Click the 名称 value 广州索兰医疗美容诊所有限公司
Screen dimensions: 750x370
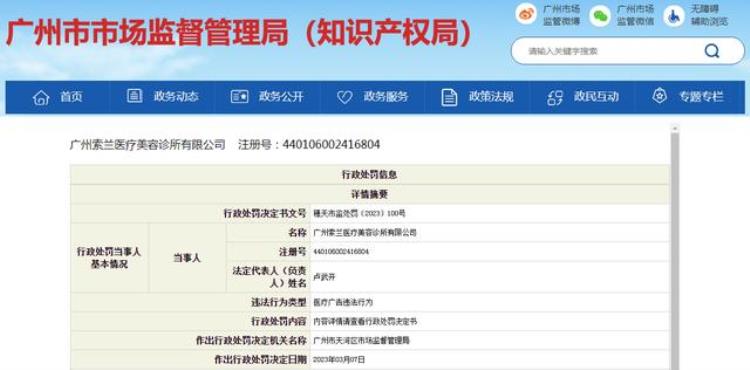pyautogui.click(x=364, y=233)
